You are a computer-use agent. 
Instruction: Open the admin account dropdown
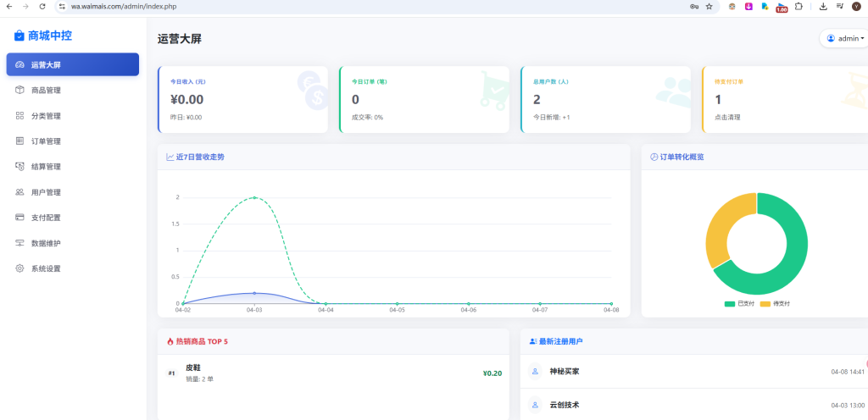coord(845,38)
